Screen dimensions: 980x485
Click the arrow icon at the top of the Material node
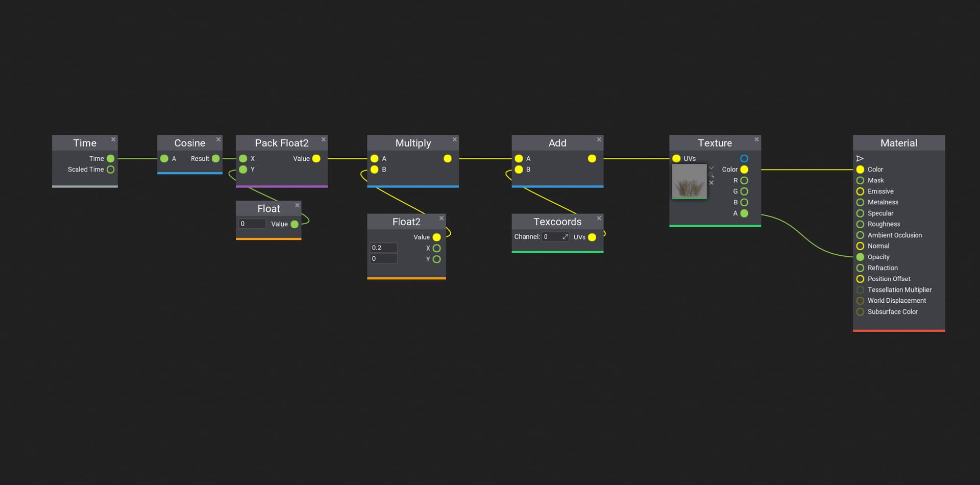[860, 159]
